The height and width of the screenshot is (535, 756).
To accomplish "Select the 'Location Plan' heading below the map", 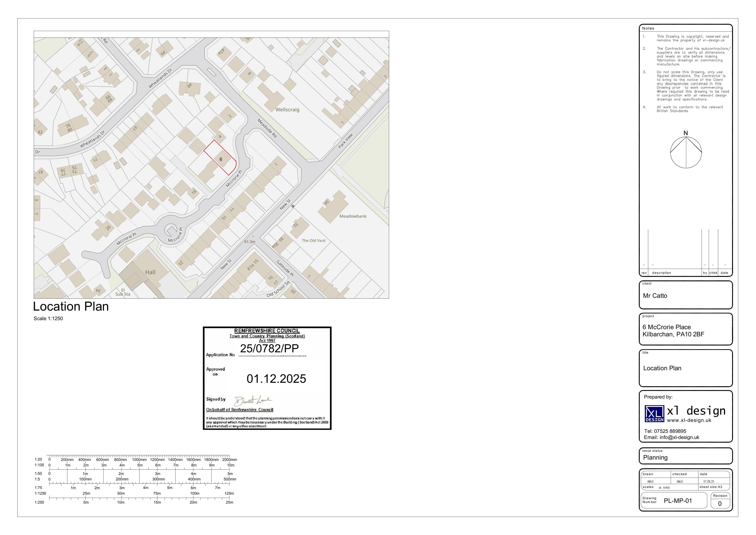I will (71, 307).
